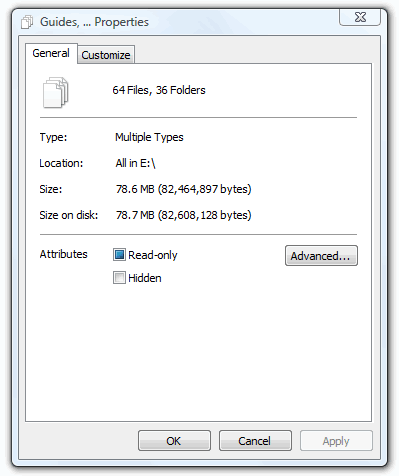This screenshot has width=399, height=476.
Task: Click the title bar documents icon
Action: (27, 22)
